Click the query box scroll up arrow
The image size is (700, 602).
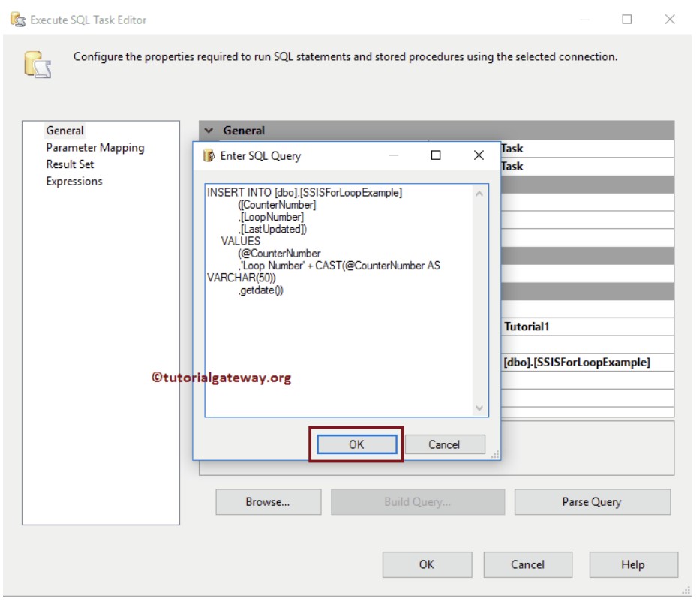tap(479, 194)
